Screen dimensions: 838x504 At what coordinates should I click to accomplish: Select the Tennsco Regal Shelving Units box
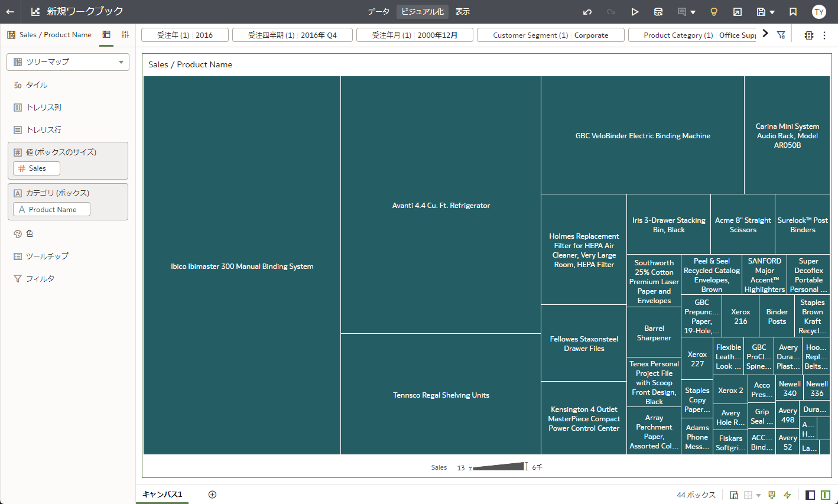441,394
